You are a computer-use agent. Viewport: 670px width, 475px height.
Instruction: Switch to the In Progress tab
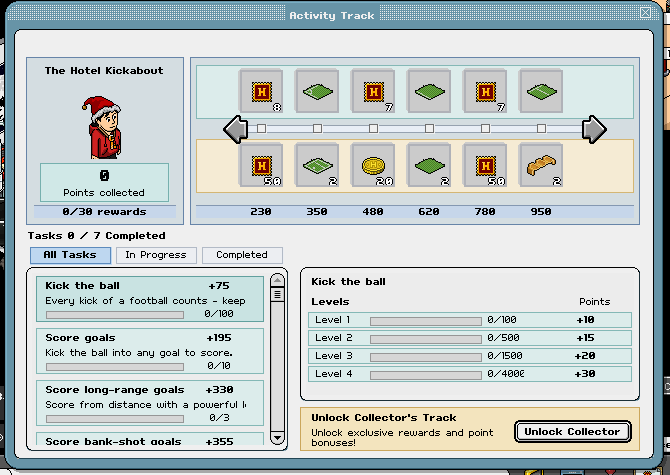156,255
